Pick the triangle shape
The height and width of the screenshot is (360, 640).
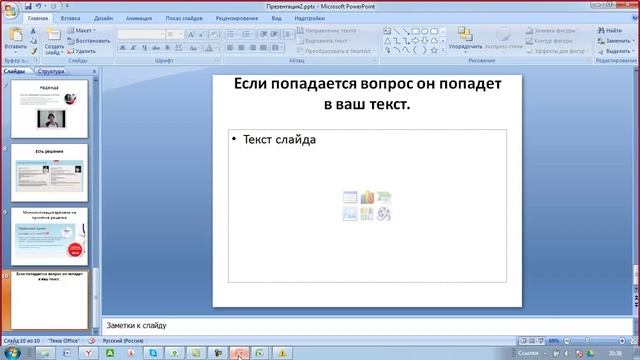coord(387,41)
